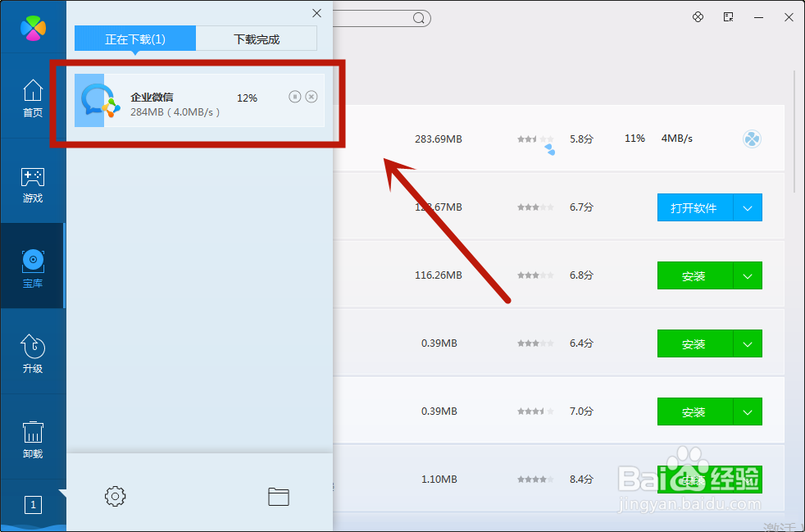Click the 8.4分 rating
Image resolution: width=805 pixels, height=532 pixels.
(x=581, y=479)
